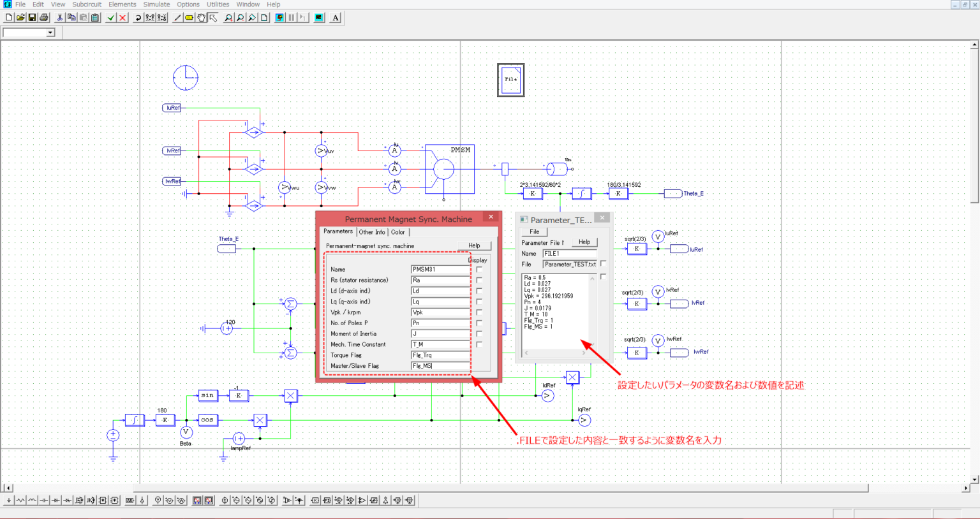980x519 pixels.
Task: Click Help button in PMSM dialog
Action: [x=474, y=245]
